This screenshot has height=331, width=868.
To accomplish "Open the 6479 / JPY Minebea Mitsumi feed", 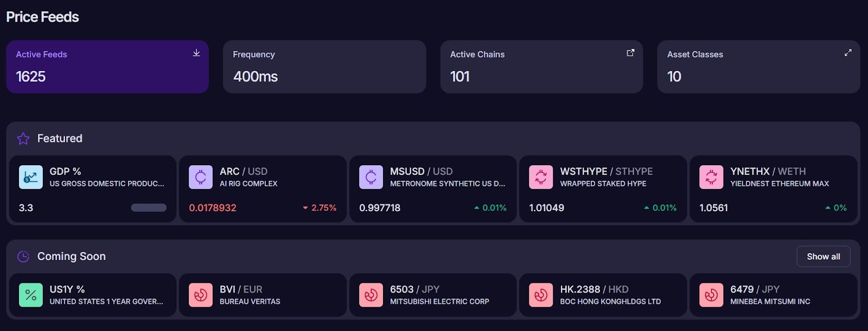I will click(x=773, y=295).
